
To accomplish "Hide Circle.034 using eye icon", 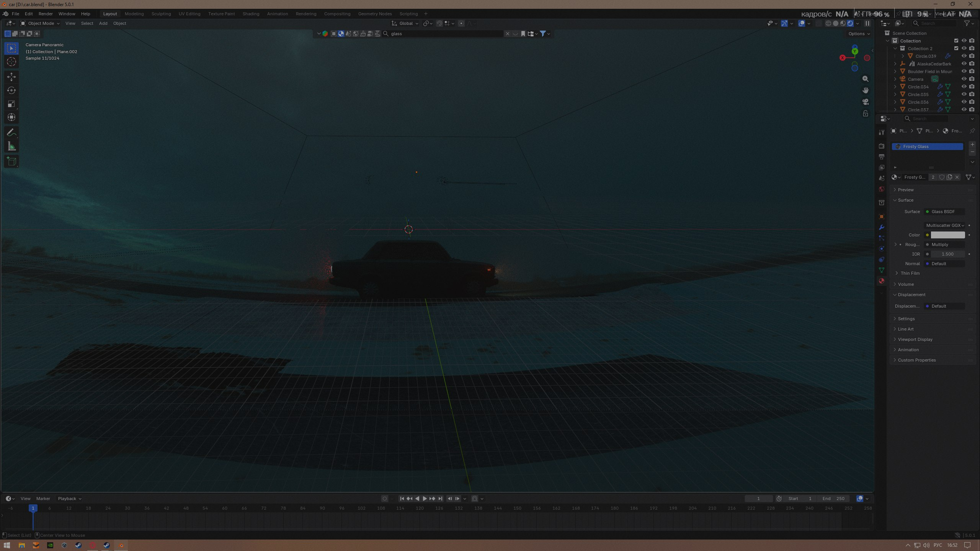I will (x=964, y=87).
